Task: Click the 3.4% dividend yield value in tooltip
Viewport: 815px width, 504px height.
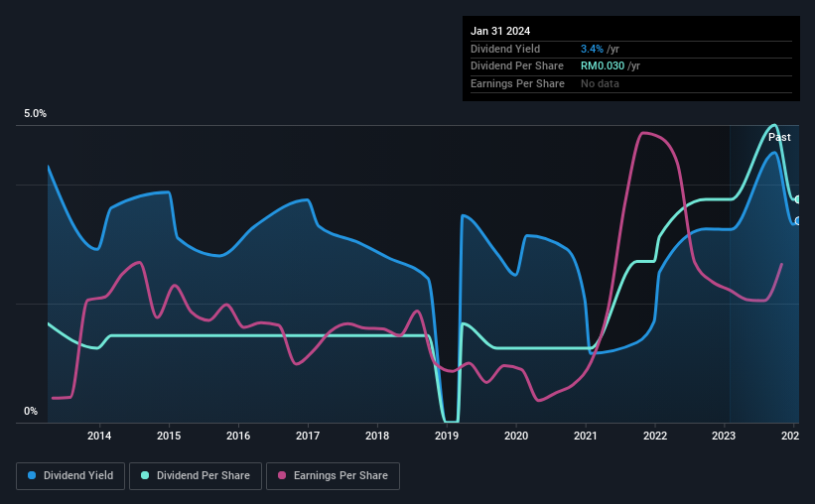Action: [592, 49]
